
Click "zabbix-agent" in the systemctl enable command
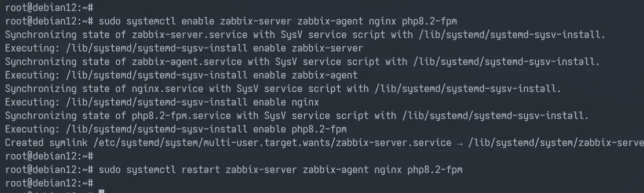[x=330, y=21]
